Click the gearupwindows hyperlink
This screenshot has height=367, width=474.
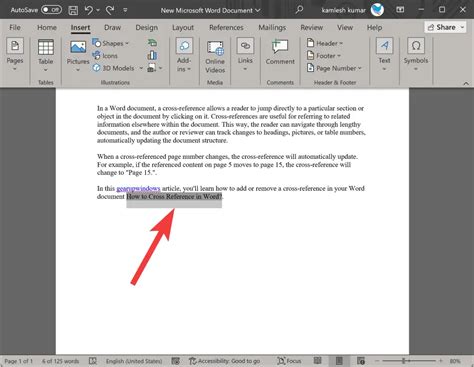pos(138,188)
